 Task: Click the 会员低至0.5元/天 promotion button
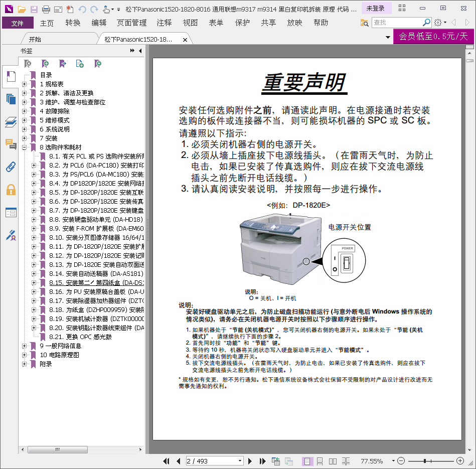click(x=433, y=37)
